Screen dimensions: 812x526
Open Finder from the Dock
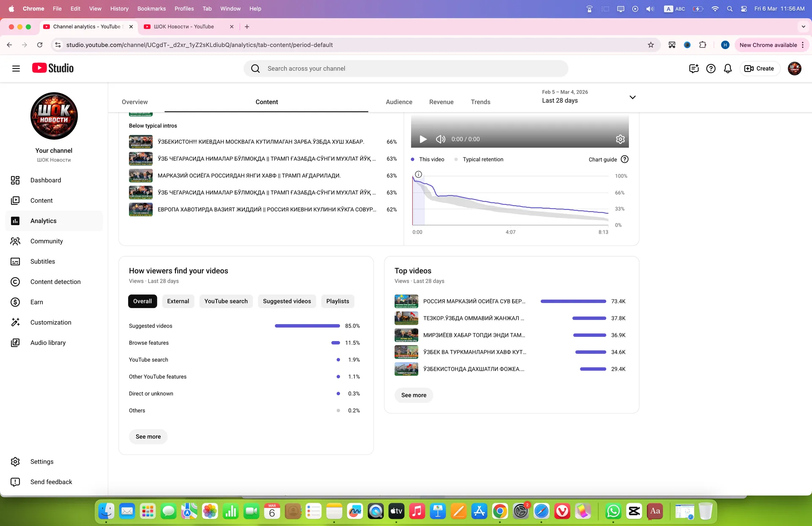click(106, 512)
